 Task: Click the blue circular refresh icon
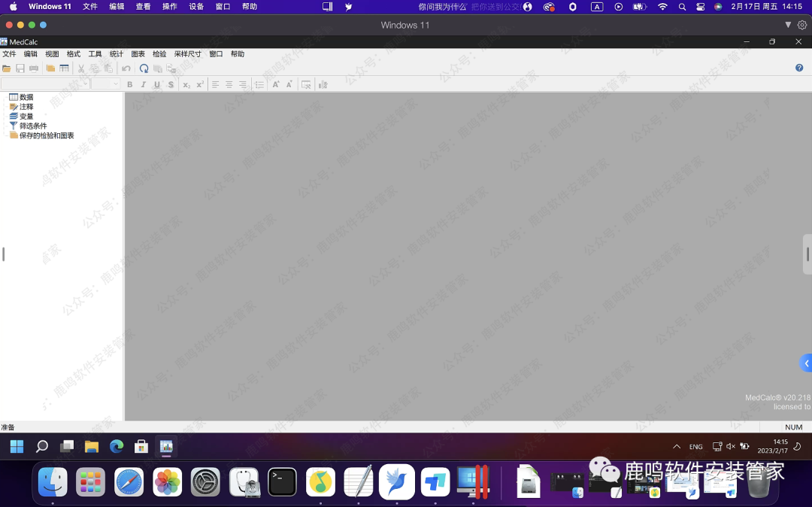(144, 68)
